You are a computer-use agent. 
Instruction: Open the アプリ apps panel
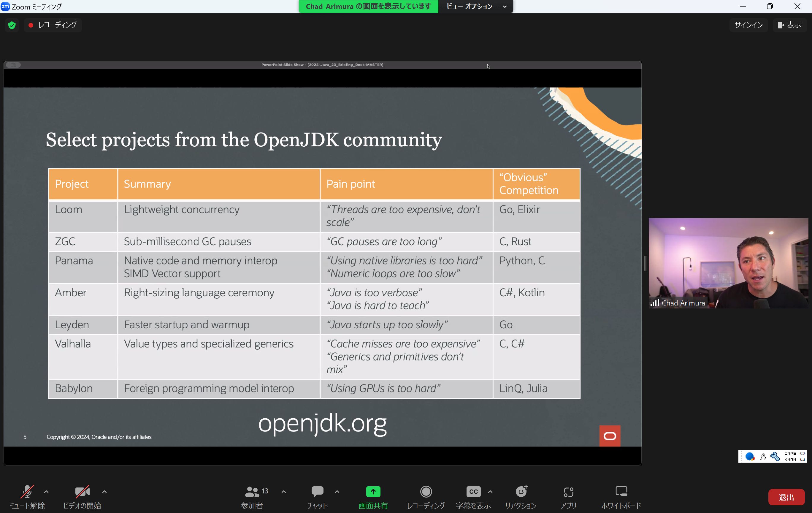pos(569,497)
